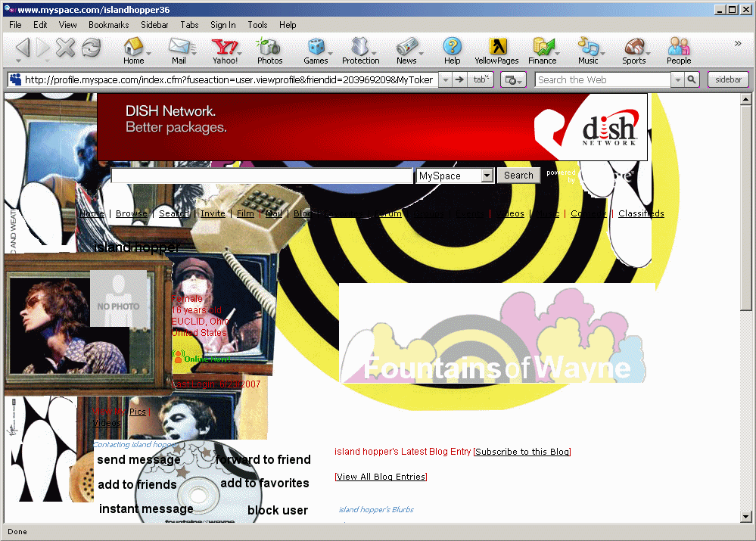Go back with the Back arrow
The image size is (756, 541).
(23, 47)
